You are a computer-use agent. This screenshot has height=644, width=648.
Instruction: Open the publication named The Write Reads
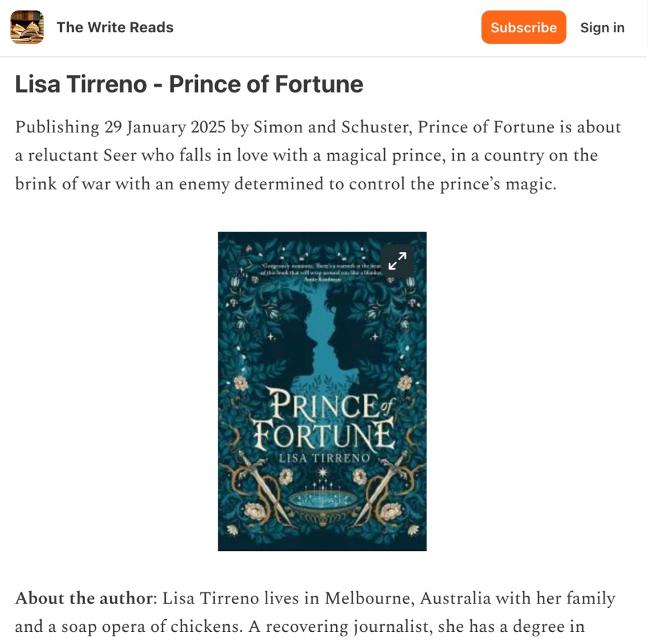click(115, 27)
